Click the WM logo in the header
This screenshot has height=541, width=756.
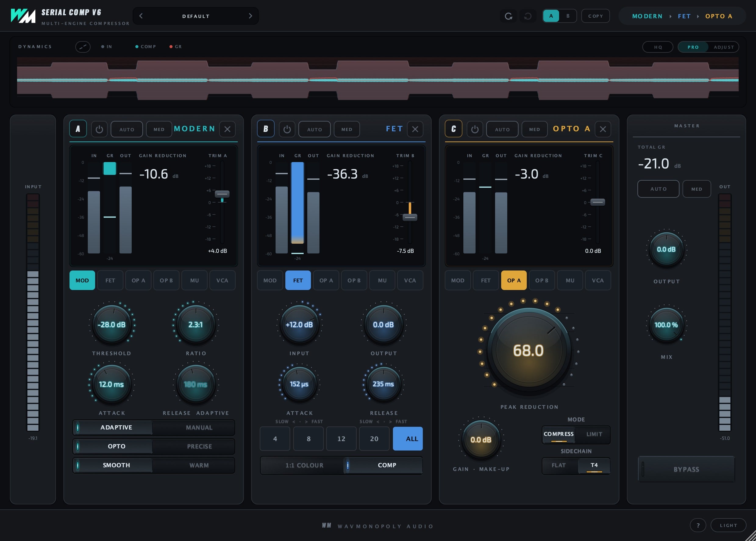[x=23, y=16]
